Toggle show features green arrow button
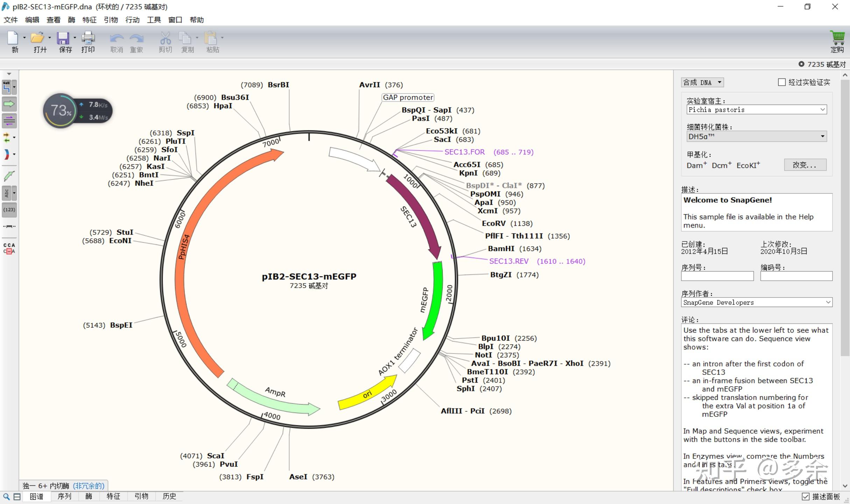The height and width of the screenshot is (504, 850). [x=9, y=104]
